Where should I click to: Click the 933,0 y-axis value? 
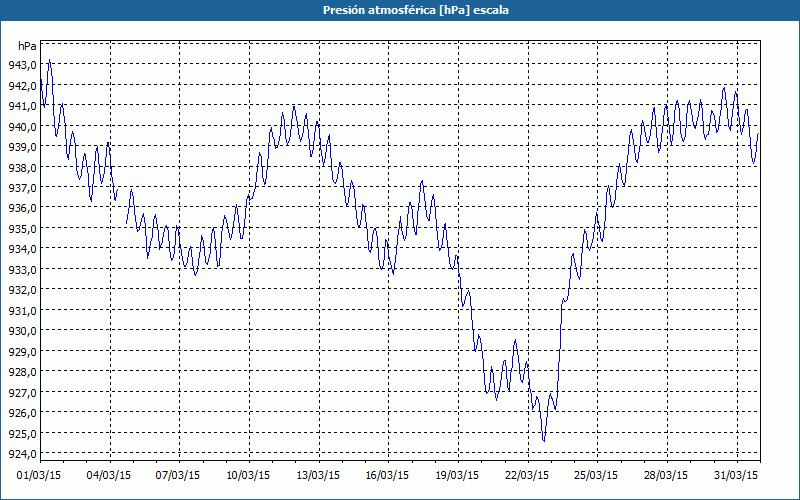point(22,269)
